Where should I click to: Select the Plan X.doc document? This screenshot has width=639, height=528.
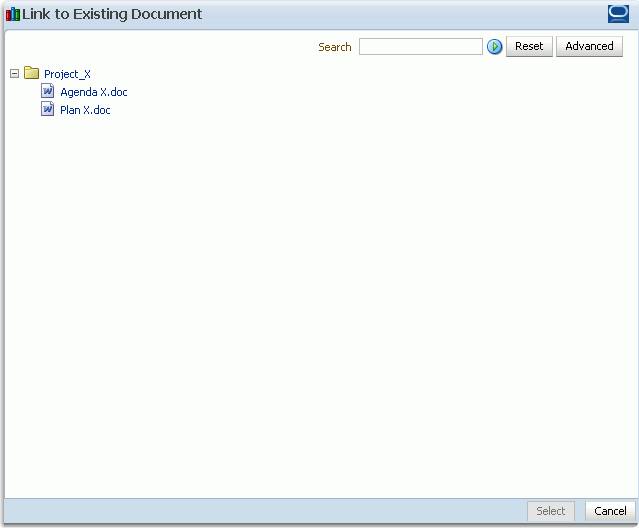point(85,110)
